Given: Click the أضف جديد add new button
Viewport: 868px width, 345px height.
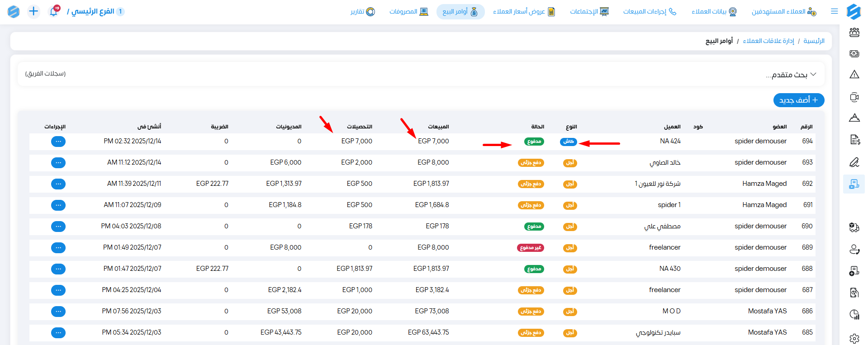Looking at the screenshot, I should click(x=798, y=100).
